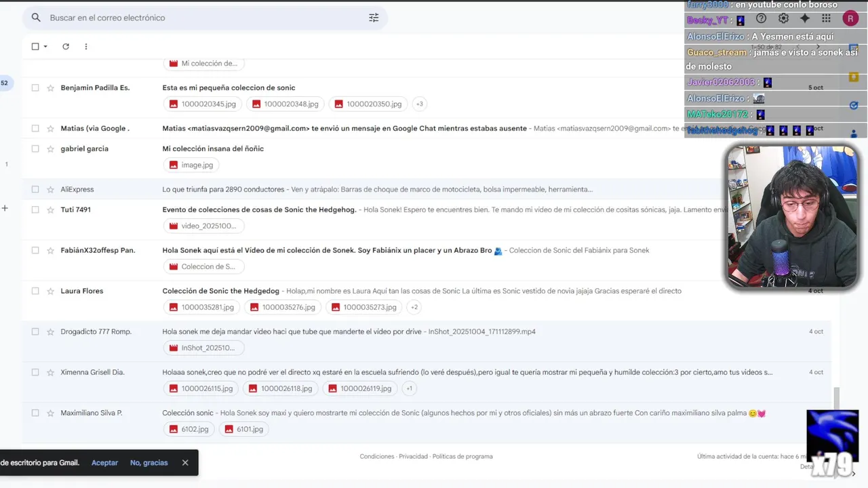Select the Matias email checkbox
This screenshot has width=868, height=488.
[35, 128]
